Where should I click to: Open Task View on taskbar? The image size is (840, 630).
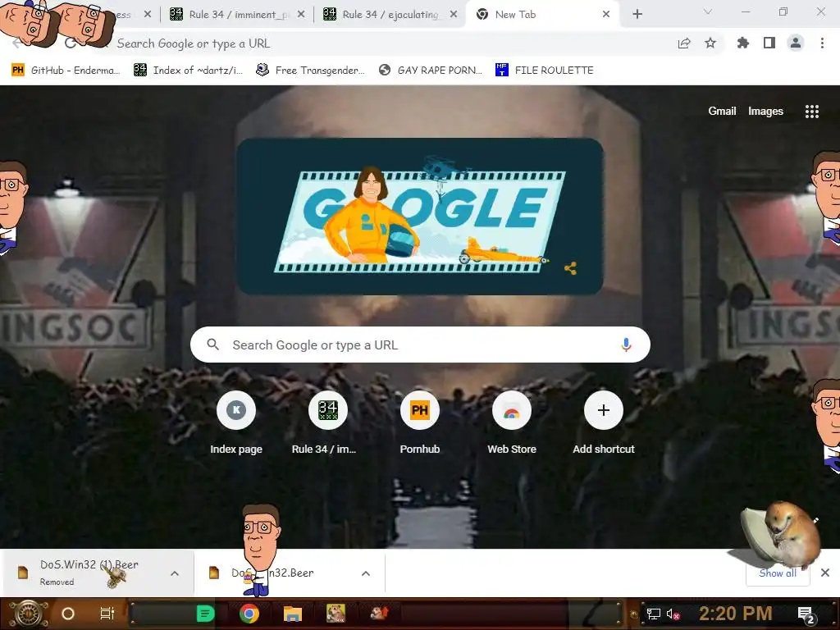pos(107,614)
